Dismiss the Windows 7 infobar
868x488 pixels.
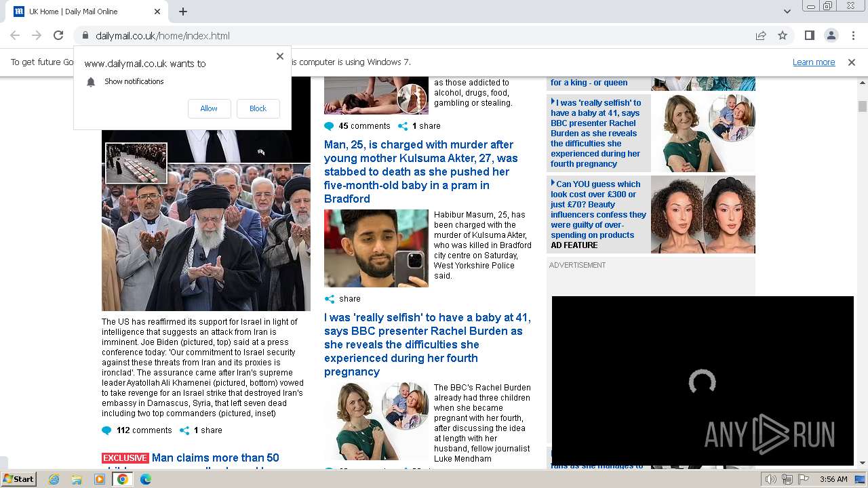pyautogui.click(x=852, y=62)
